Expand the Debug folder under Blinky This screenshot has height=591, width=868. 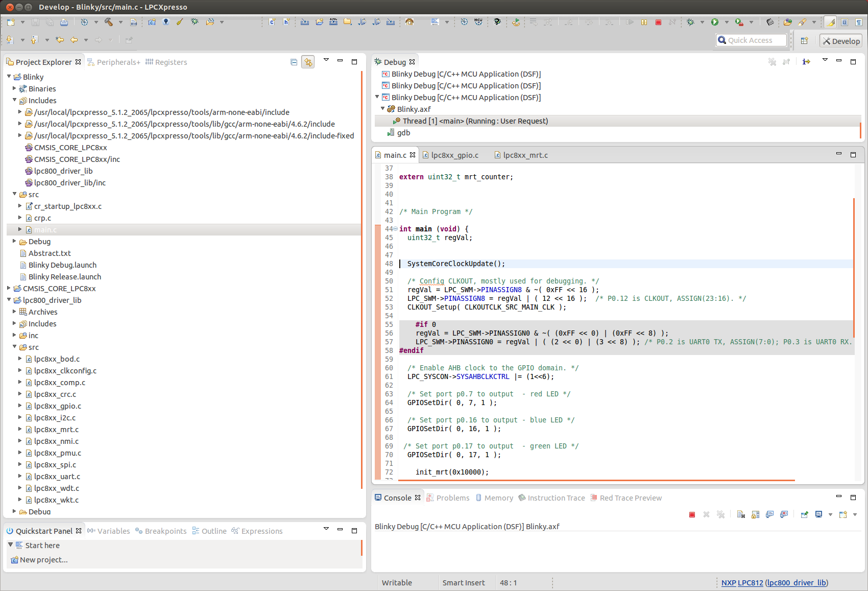point(14,241)
